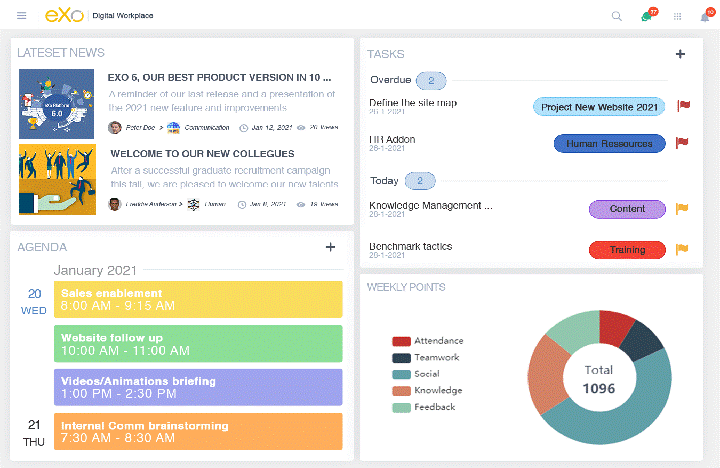Click Today count badge 2
720x468 pixels.
pos(420,181)
